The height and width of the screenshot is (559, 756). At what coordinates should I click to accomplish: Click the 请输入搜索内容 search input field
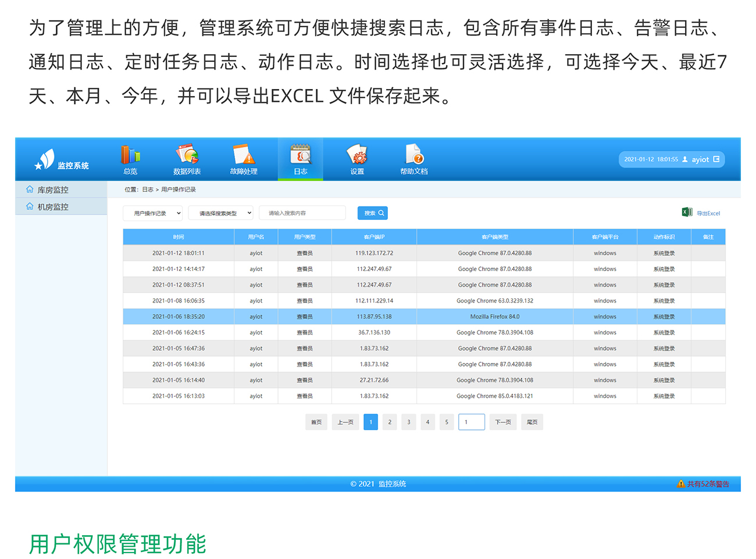point(302,213)
